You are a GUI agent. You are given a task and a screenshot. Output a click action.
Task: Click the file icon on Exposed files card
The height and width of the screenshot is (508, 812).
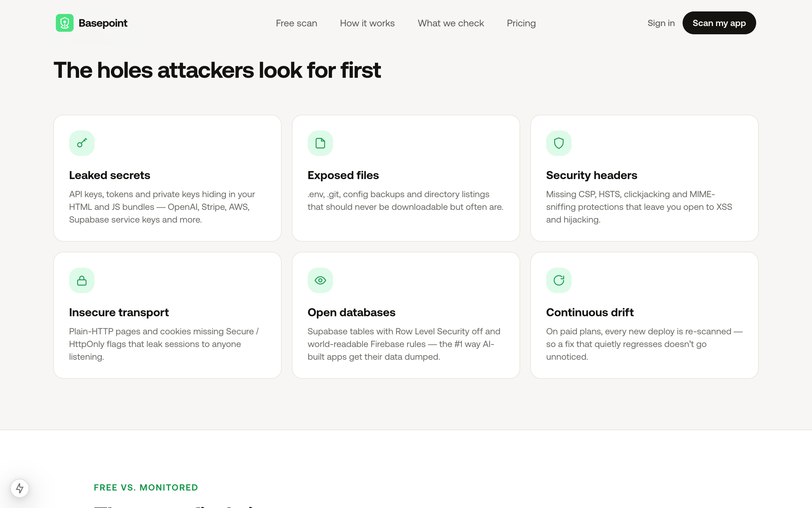[x=320, y=143]
